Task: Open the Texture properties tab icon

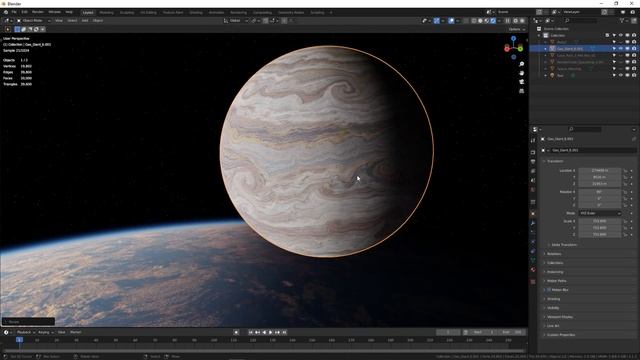Action: click(533, 282)
